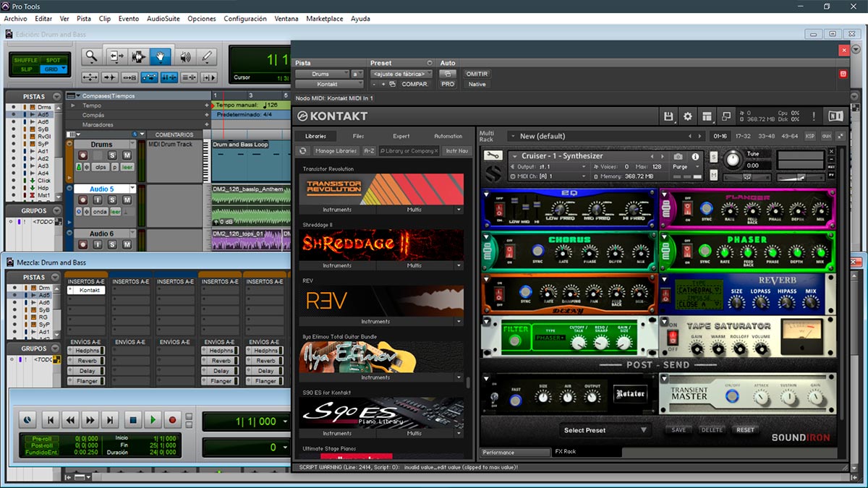The width and height of the screenshot is (868, 488).
Task: Adjust the Kontakt Tune knob
Action: click(733, 158)
